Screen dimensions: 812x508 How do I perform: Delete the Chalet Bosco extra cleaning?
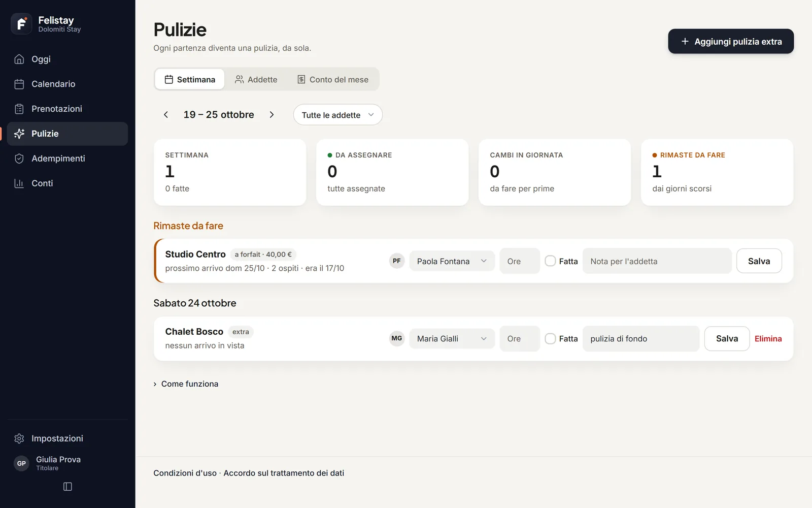pyautogui.click(x=768, y=339)
